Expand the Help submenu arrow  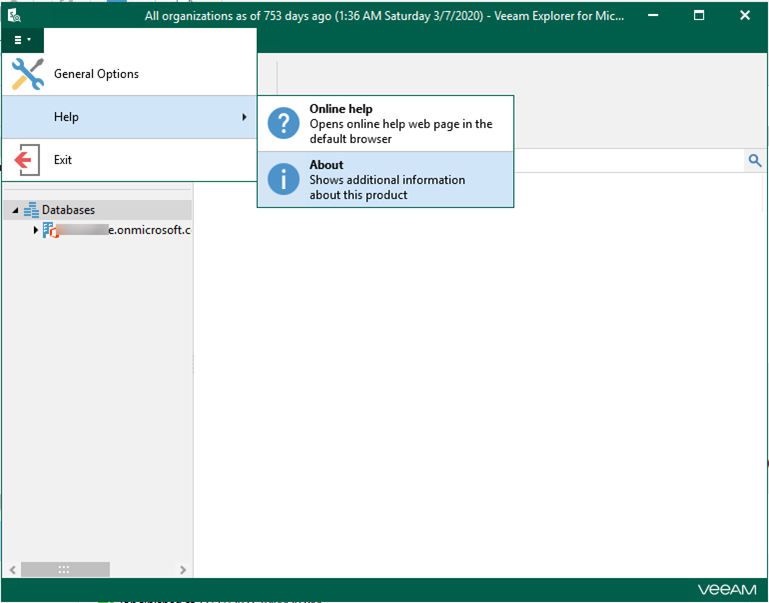[x=244, y=117]
